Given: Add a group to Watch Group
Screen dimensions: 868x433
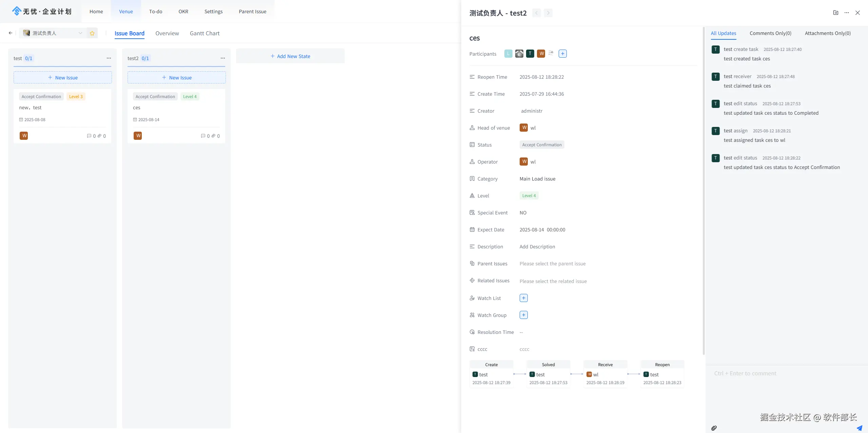Looking at the screenshot, I should pyautogui.click(x=523, y=315).
